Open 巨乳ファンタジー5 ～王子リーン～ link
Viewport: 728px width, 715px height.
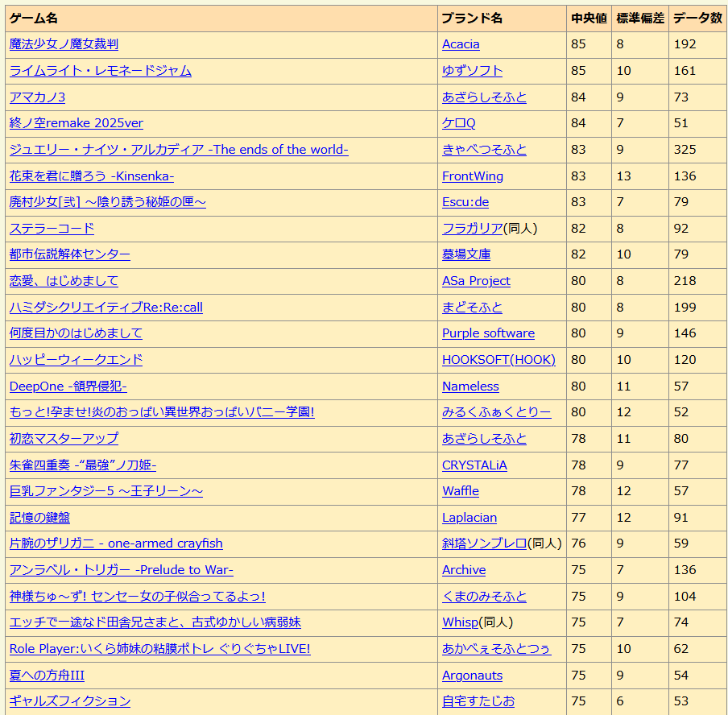105,491
